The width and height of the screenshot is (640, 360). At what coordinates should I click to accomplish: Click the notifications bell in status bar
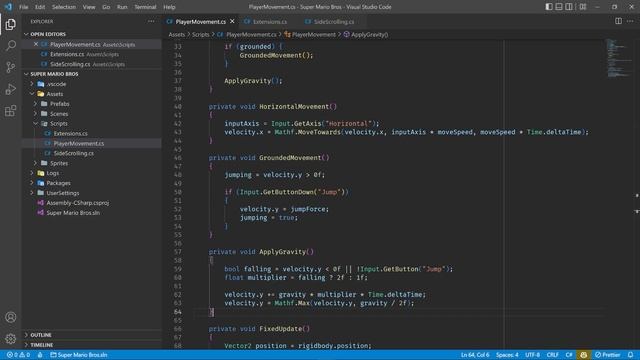pyautogui.click(x=631, y=355)
